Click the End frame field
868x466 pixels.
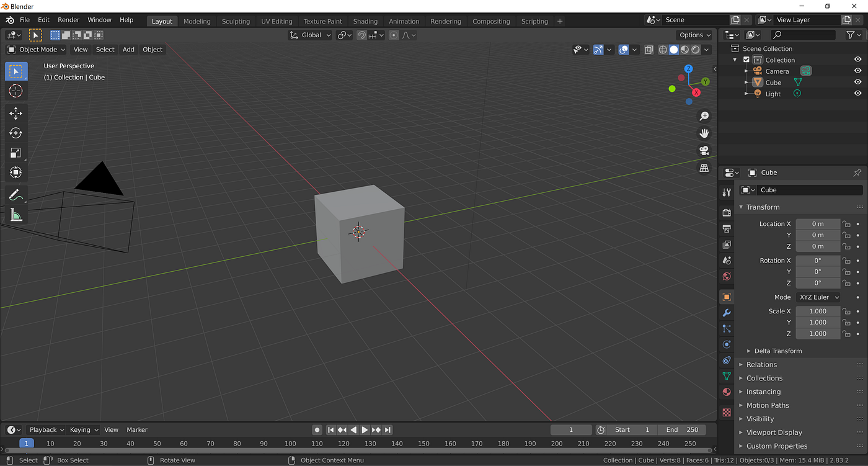pos(681,429)
